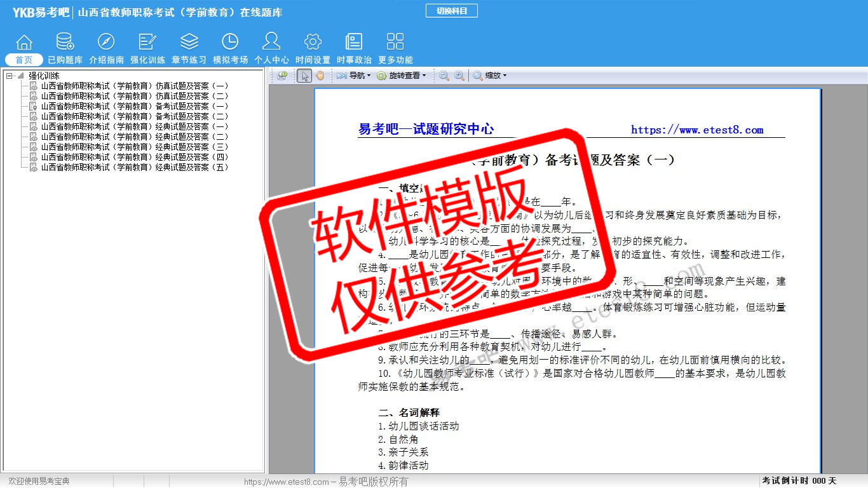
Task: Select 经典试题及答案(二) in tree
Action: (x=134, y=137)
